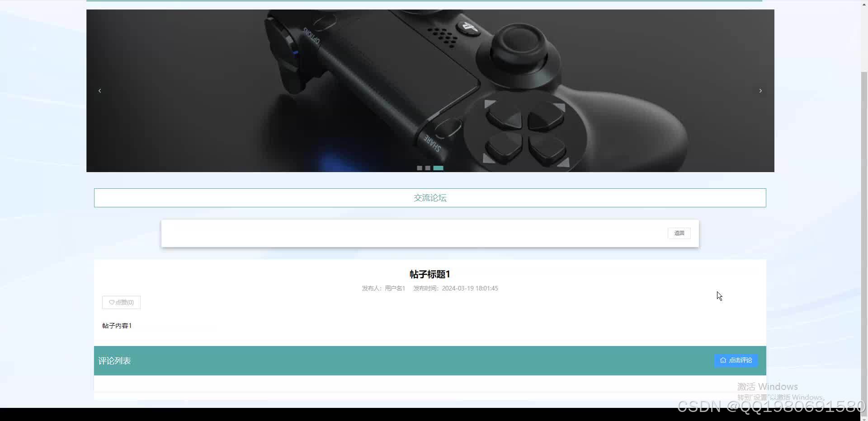Go to the previous carousel slide
This screenshot has height=421, width=868.
click(x=99, y=91)
